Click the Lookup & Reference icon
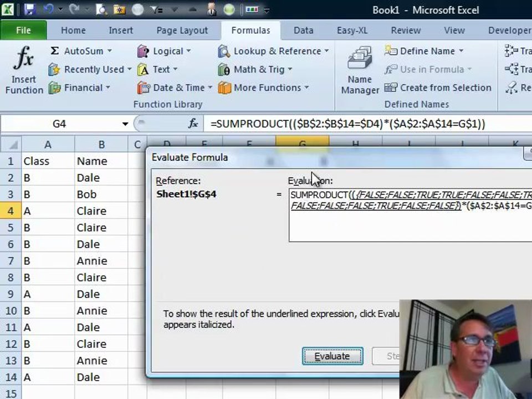Viewport: 532px width, 399px height. point(223,51)
